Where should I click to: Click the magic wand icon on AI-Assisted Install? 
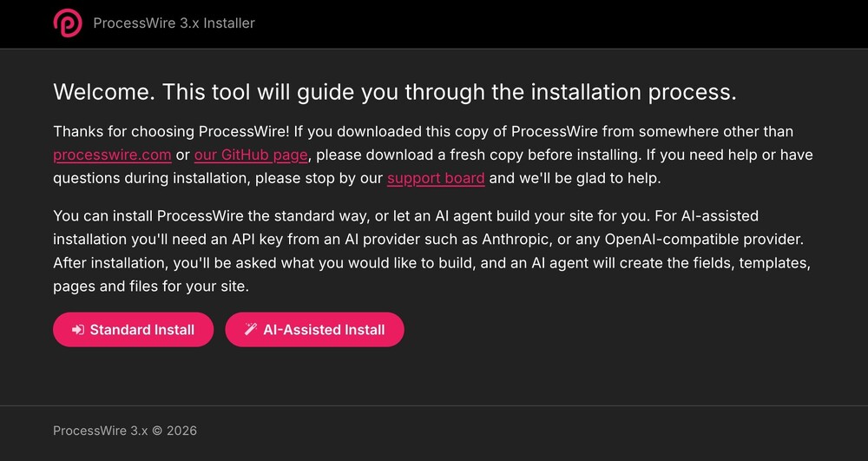[251, 330]
